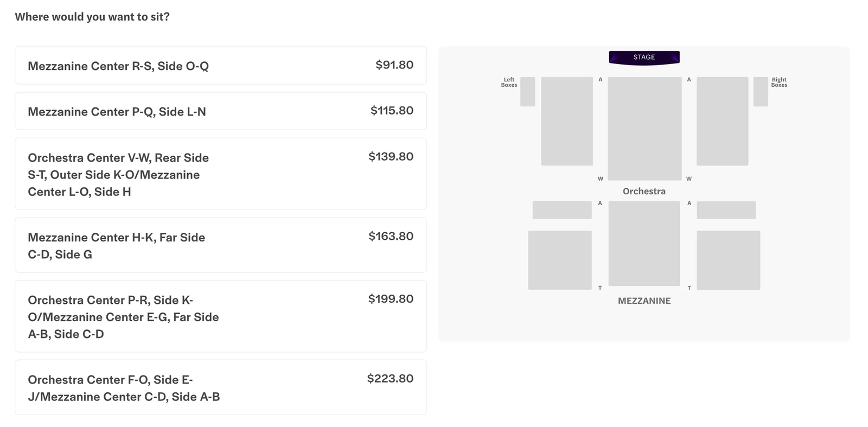Click the small upper-left Mezzanine side block
This screenshot has height=427, width=868.
[562, 210]
